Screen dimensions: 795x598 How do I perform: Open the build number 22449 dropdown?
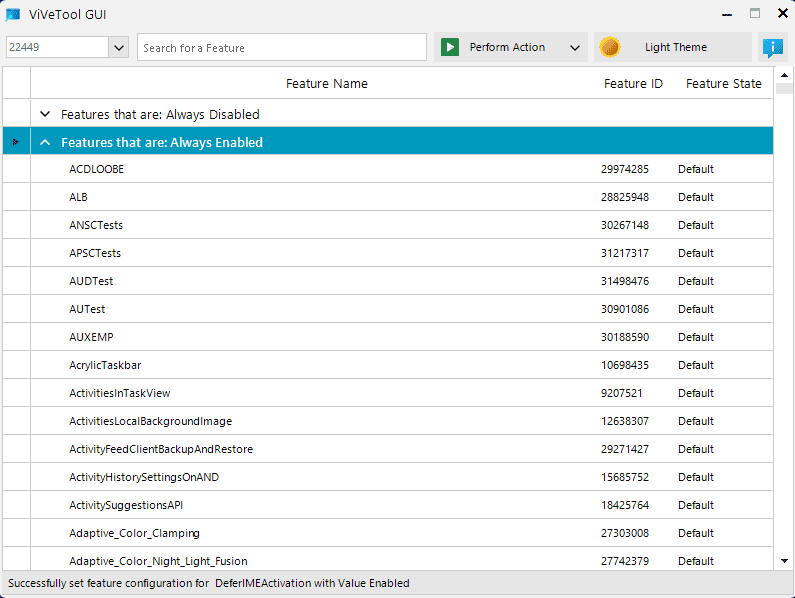click(x=119, y=47)
